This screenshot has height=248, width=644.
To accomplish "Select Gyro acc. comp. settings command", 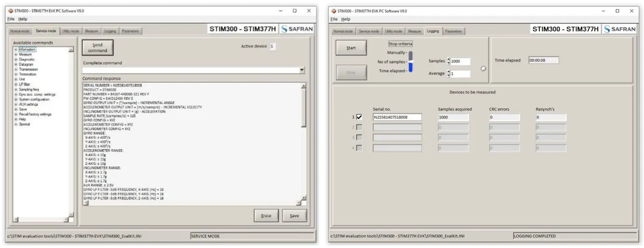I will (x=37, y=95).
